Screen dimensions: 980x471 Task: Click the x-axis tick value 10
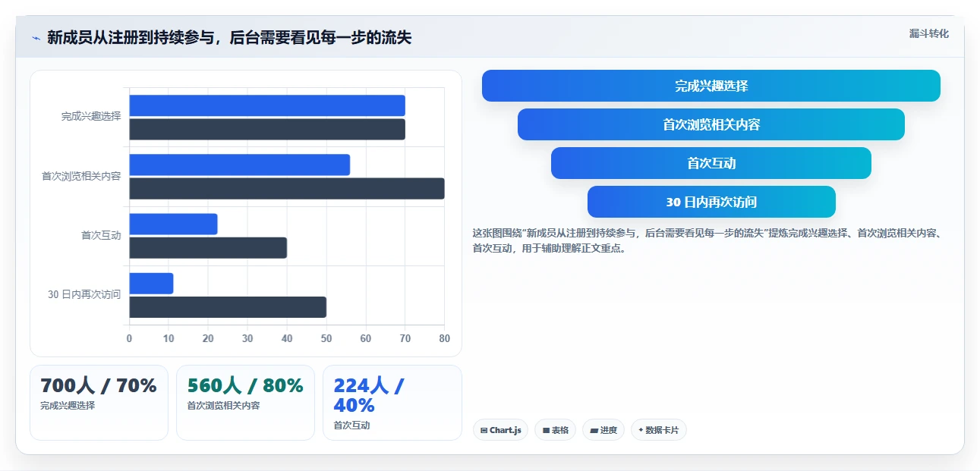tap(169, 338)
